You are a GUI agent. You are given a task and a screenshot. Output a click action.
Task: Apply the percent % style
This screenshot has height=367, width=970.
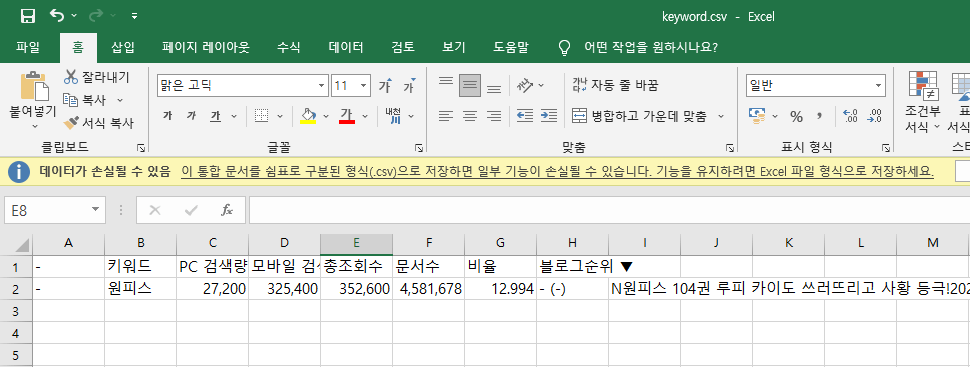point(796,116)
